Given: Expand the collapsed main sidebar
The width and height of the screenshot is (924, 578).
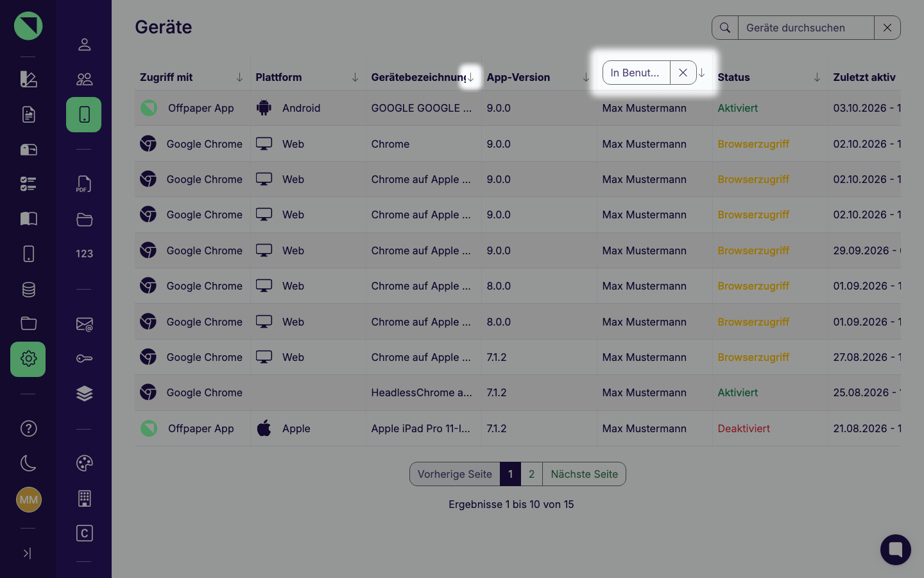Looking at the screenshot, I should coord(27,553).
